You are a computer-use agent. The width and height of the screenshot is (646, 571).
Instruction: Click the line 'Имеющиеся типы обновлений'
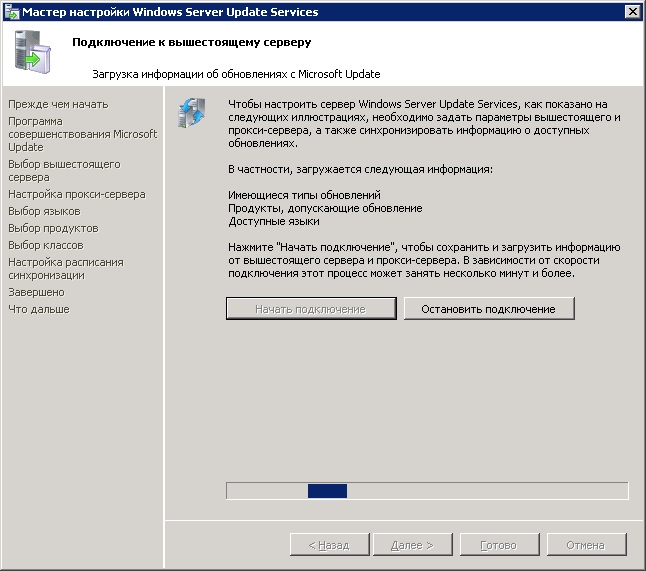(304, 195)
